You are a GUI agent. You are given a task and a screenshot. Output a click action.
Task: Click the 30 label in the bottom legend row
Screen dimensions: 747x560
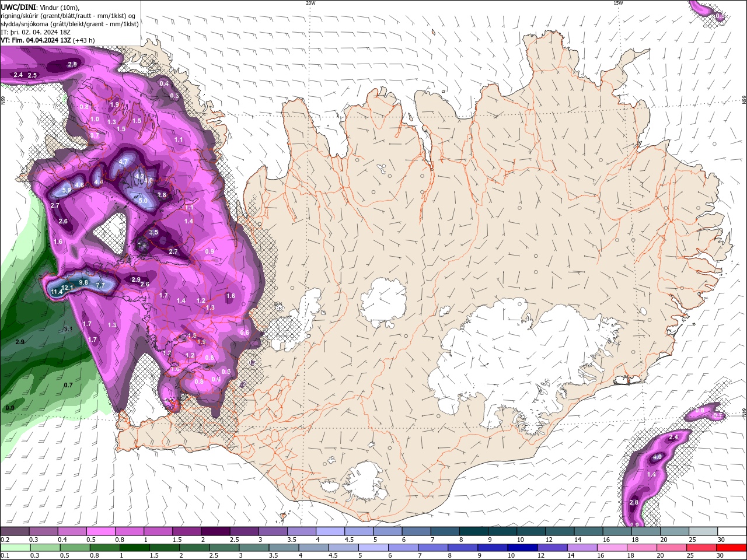720,556
